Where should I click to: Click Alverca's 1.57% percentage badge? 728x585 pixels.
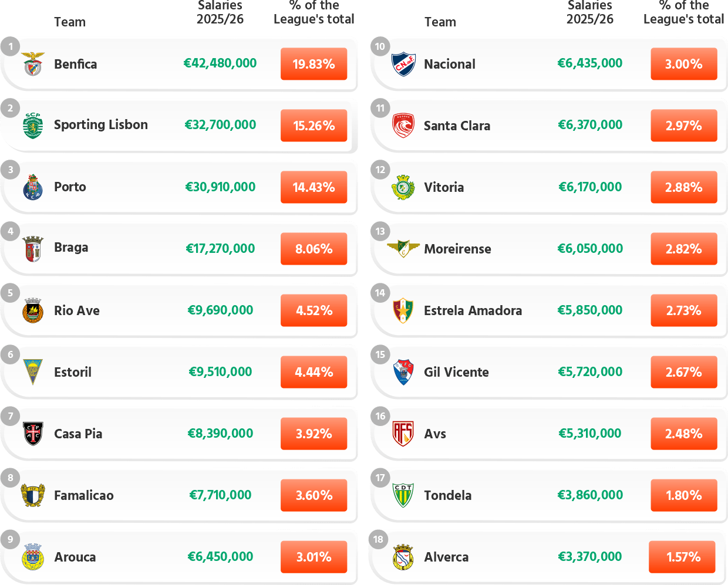[682, 557]
